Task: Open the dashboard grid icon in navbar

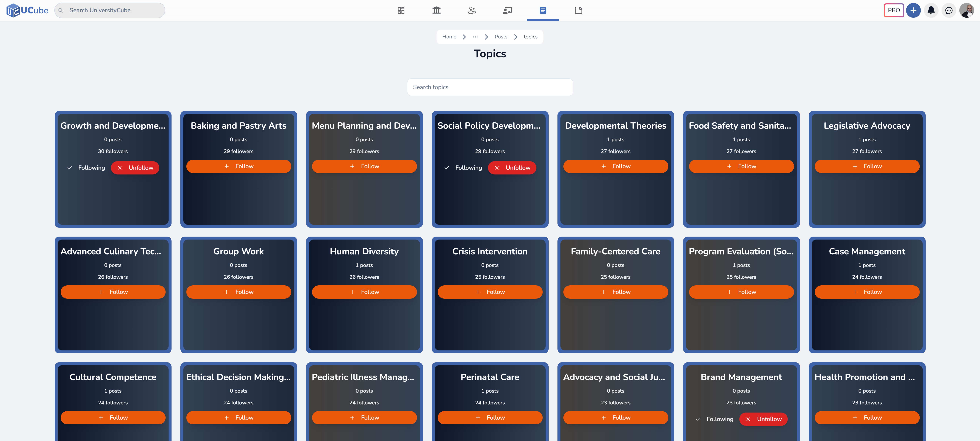Action: [x=401, y=10]
